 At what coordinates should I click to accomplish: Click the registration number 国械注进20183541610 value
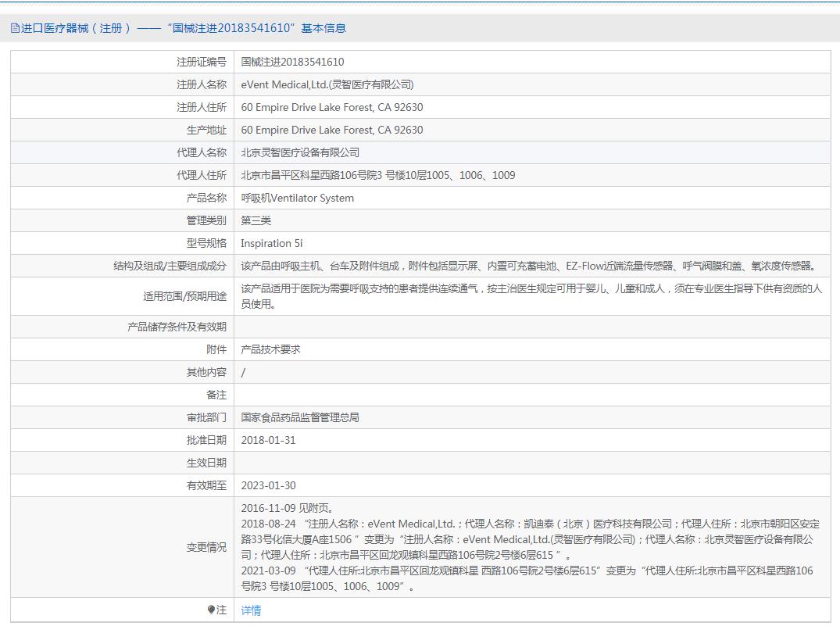click(292, 62)
